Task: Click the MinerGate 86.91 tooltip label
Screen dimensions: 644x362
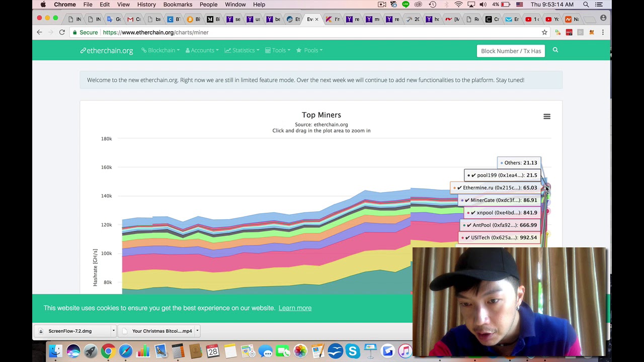Action: 499,200
